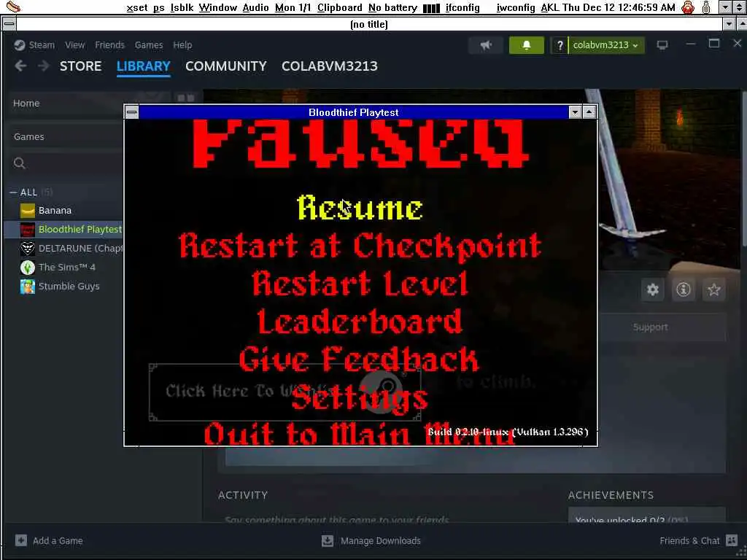This screenshot has width=747, height=560.
Task: Click the Bloodthief Playtest title bar
Action: (x=354, y=112)
